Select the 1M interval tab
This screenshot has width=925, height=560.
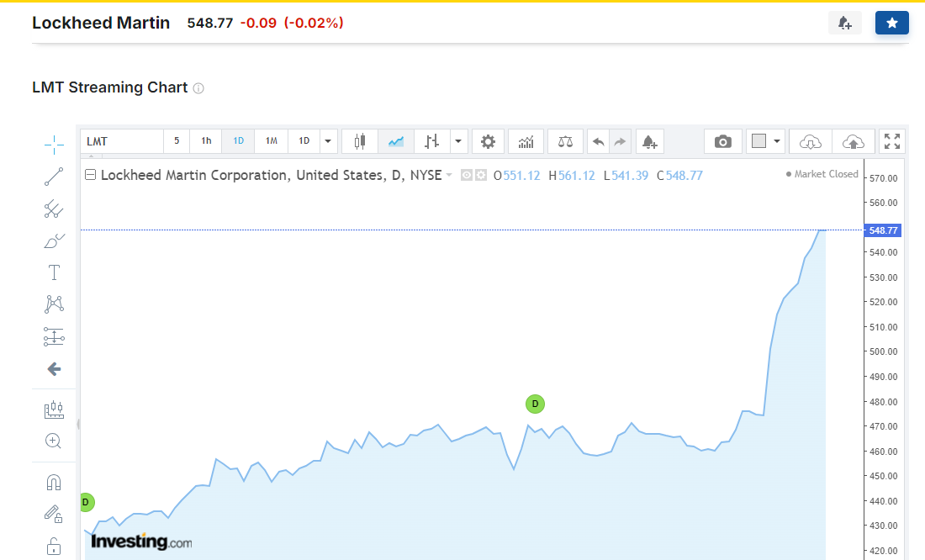(272, 141)
